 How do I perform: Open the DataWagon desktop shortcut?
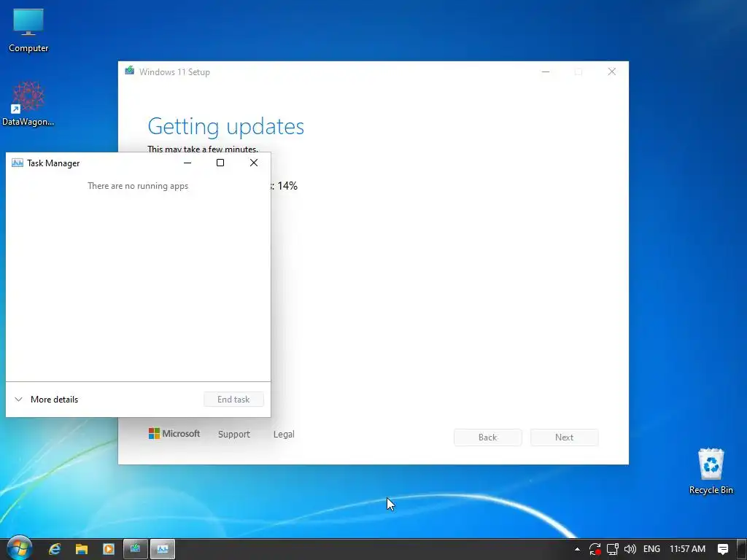click(x=28, y=104)
